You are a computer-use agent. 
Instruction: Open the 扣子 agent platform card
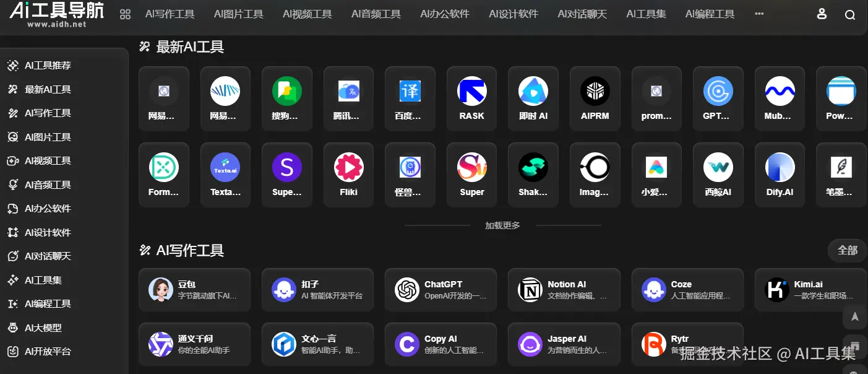pos(317,290)
